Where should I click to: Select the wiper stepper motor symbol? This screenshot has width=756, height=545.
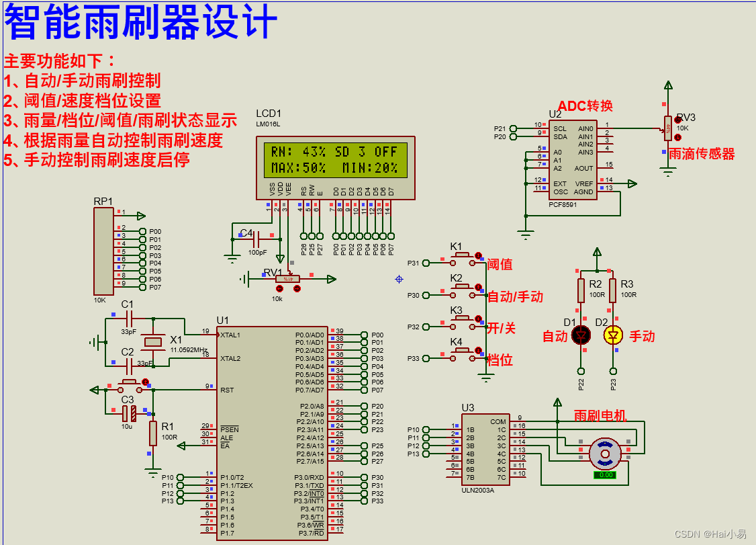point(605,454)
